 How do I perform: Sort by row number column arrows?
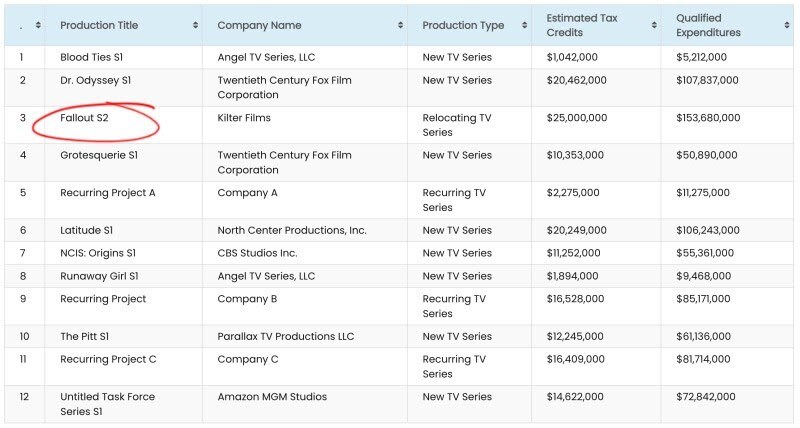(38, 25)
